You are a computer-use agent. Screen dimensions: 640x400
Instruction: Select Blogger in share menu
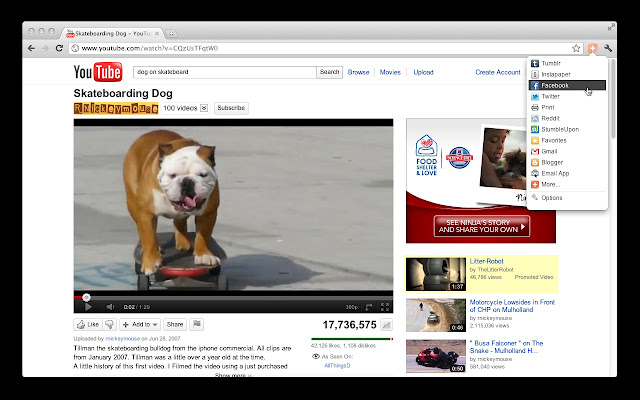click(567, 162)
